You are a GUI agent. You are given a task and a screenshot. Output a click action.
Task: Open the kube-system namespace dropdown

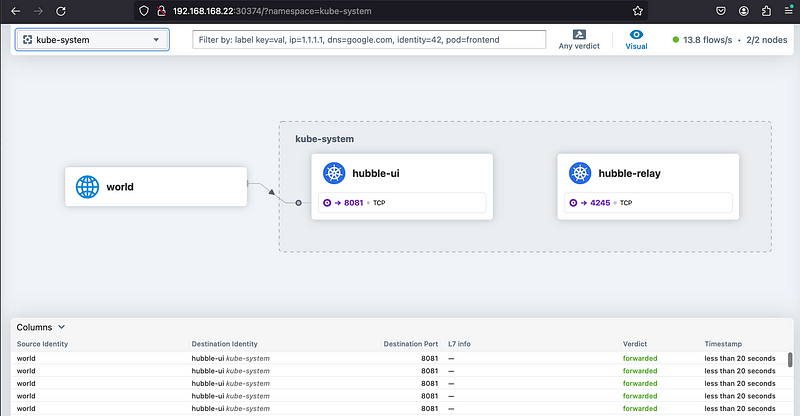[91, 40]
